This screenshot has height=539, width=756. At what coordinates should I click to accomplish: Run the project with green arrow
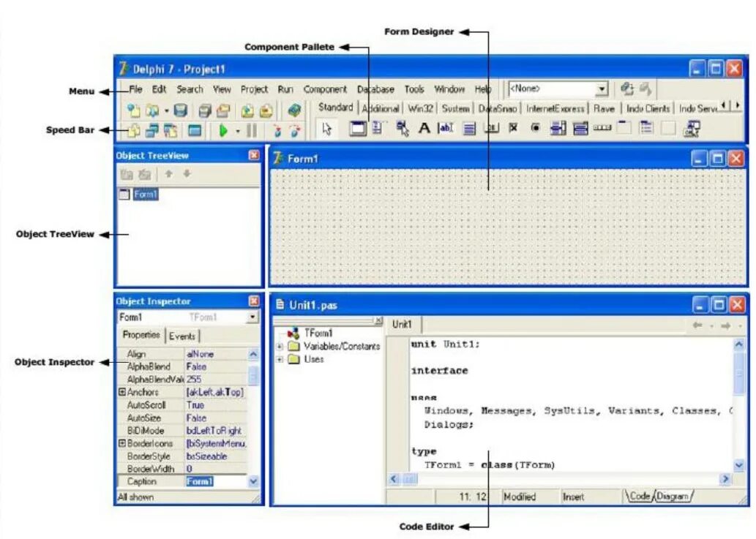(x=222, y=130)
